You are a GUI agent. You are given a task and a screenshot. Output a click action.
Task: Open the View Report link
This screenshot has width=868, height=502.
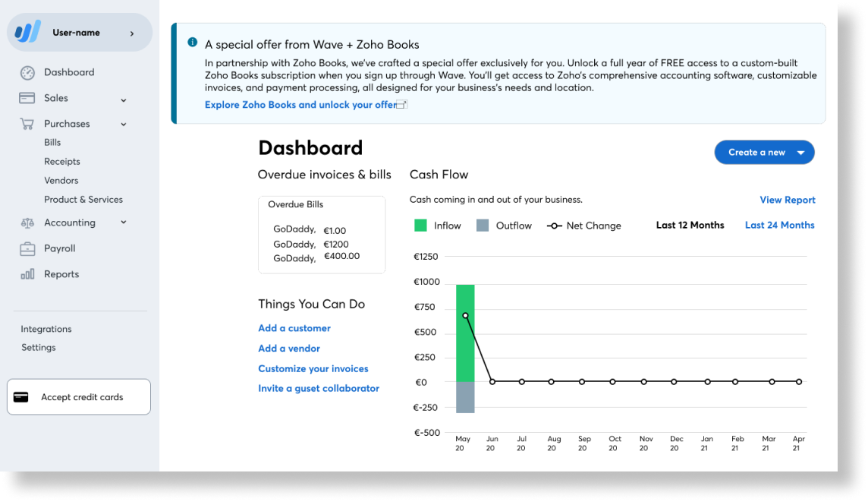click(x=787, y=200)
